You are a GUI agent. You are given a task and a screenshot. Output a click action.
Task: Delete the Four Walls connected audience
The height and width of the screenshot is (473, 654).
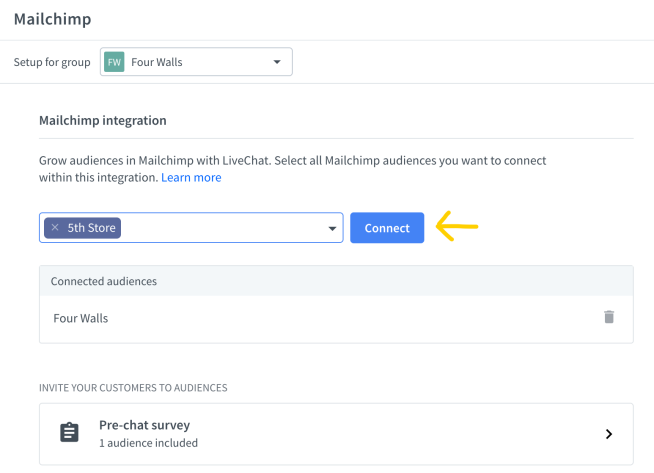609,317
